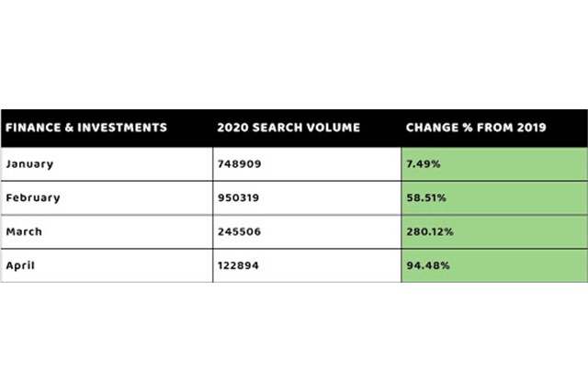
Task: Select the green 94.48% change cell
Action: tap(493, 264)
